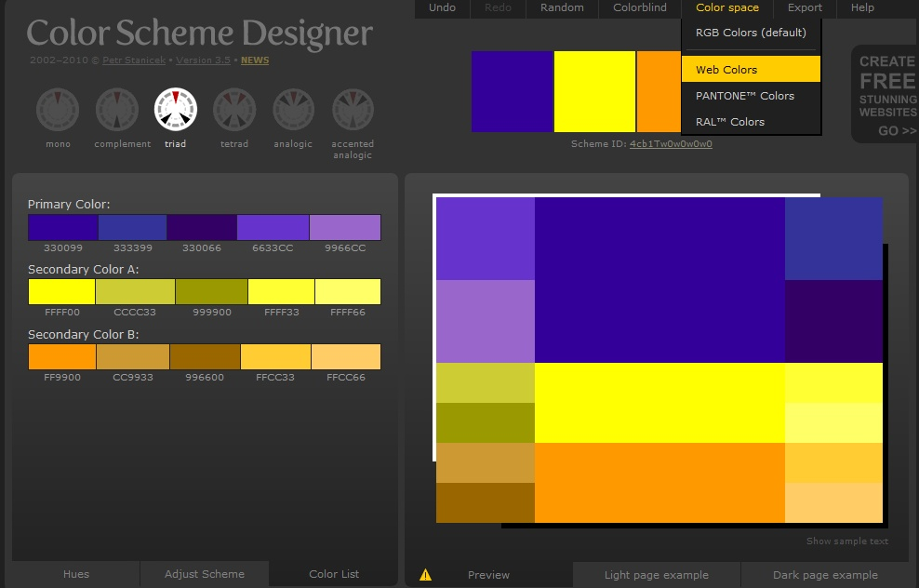Open the Help menu
Image resolution: width=919 pixels, height=588 pixels.
862,8
